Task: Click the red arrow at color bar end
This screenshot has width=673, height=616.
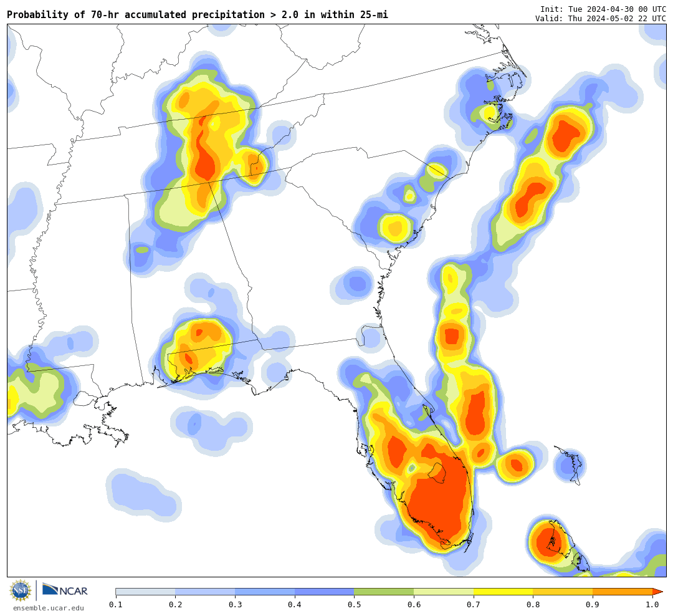Action: (657, 592)
